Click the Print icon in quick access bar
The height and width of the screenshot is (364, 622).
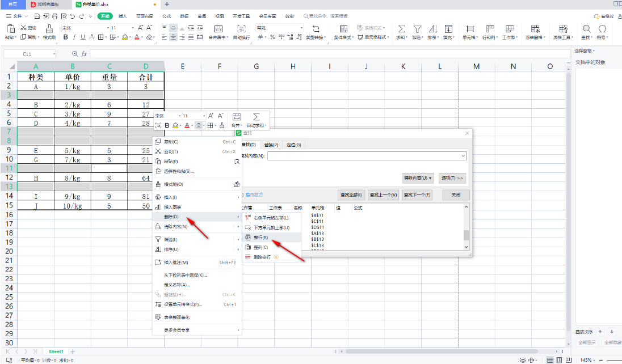54,16
